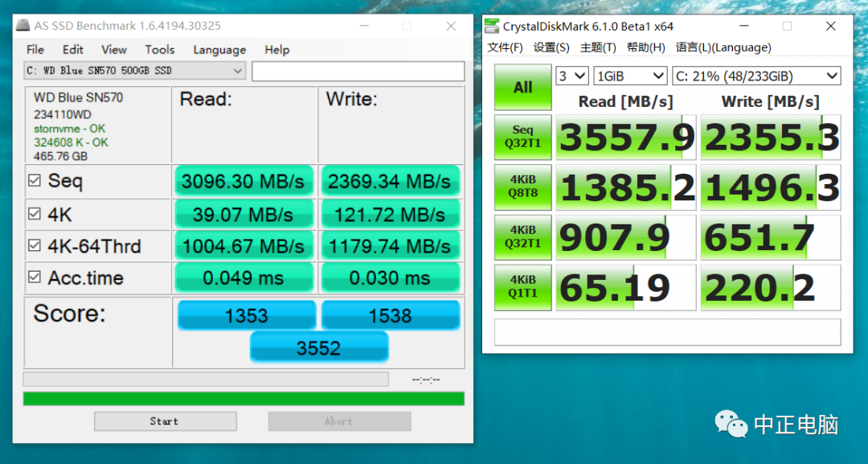Viewport: 868px width, 464px height.
Task: Minimize the AS SSD Benchmark window
Action: pos(364,26)
